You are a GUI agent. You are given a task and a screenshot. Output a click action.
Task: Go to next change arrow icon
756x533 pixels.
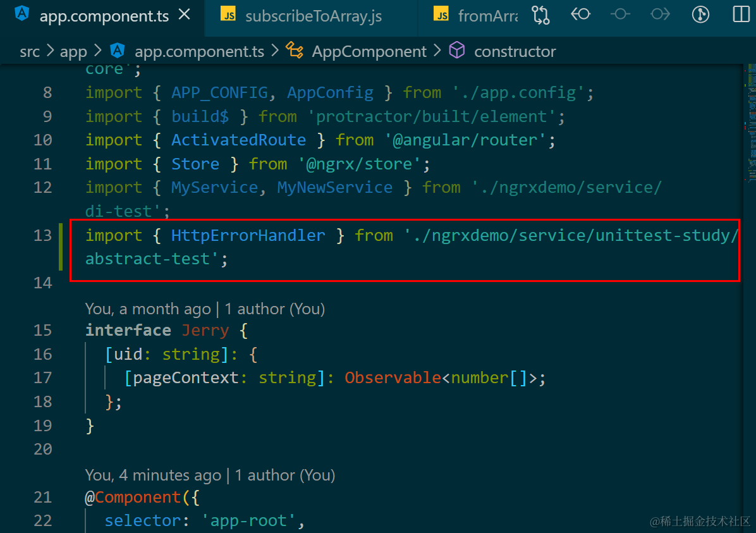click(x=660, y=15)
